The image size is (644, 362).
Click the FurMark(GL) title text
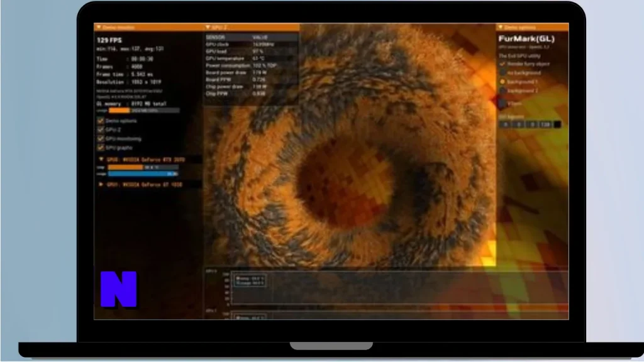coord(526,39)
